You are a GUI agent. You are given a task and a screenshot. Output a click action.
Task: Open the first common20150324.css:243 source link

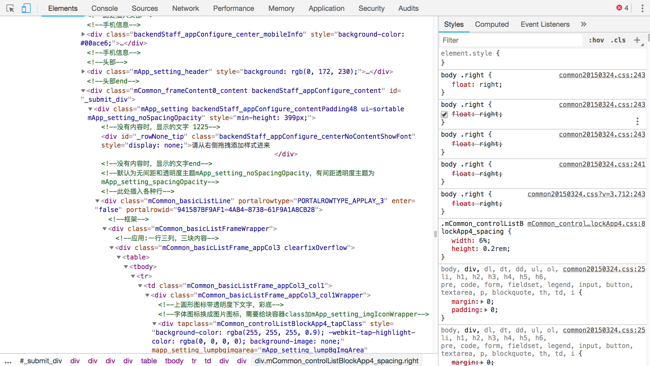(602, 75)
